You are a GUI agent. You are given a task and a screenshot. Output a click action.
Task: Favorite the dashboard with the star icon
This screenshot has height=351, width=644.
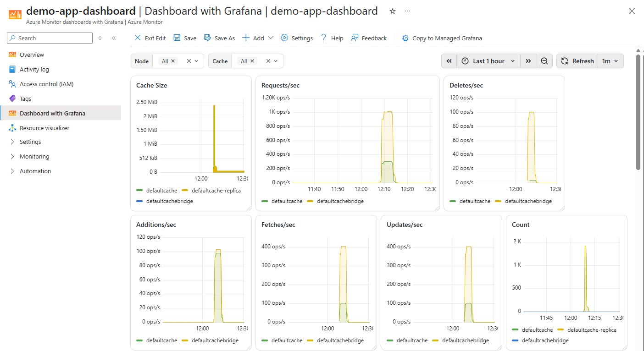393,11
